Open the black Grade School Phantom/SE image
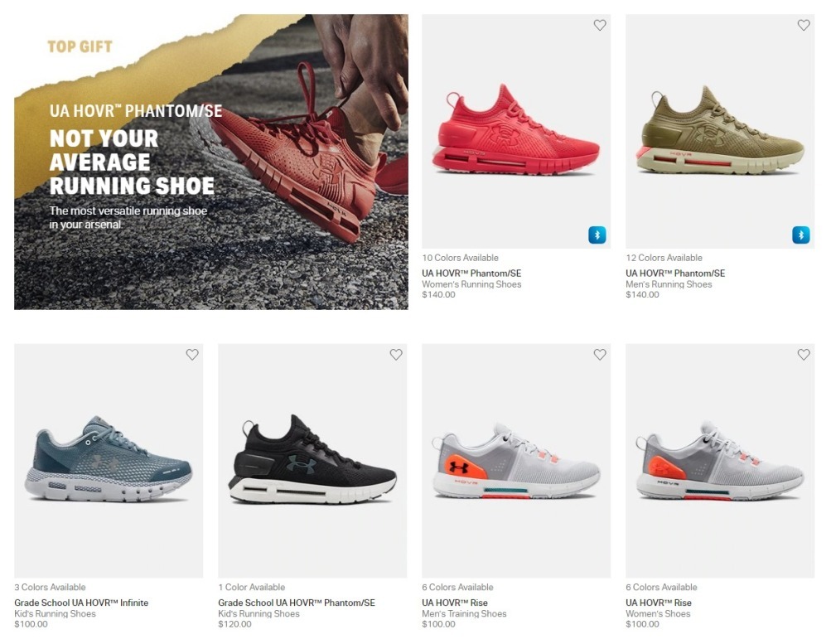 click(312, 461)
